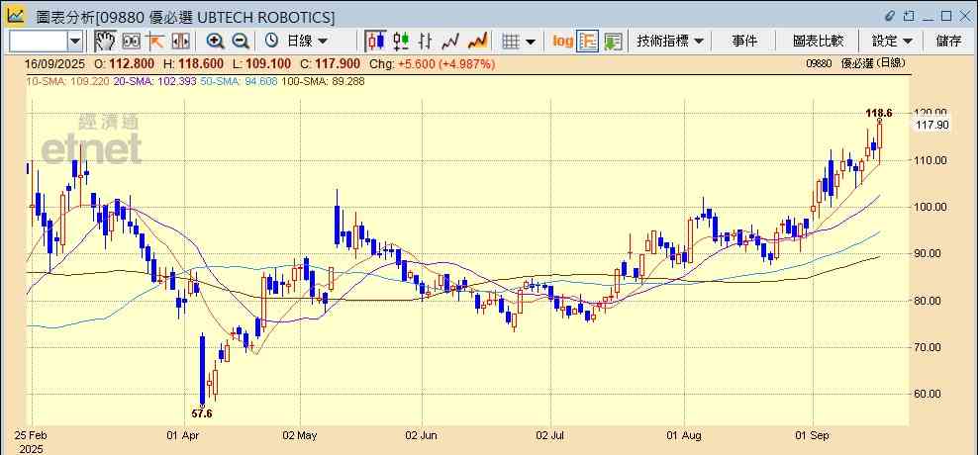
Task: Click the binoculars view icon
Action: point(132,42)
